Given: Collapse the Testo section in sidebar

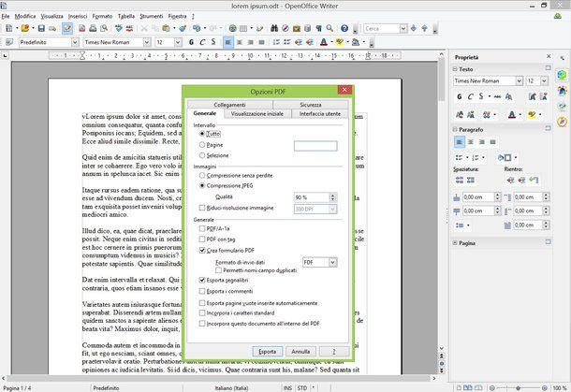Looking at the screenshot, I should point(455,69).
